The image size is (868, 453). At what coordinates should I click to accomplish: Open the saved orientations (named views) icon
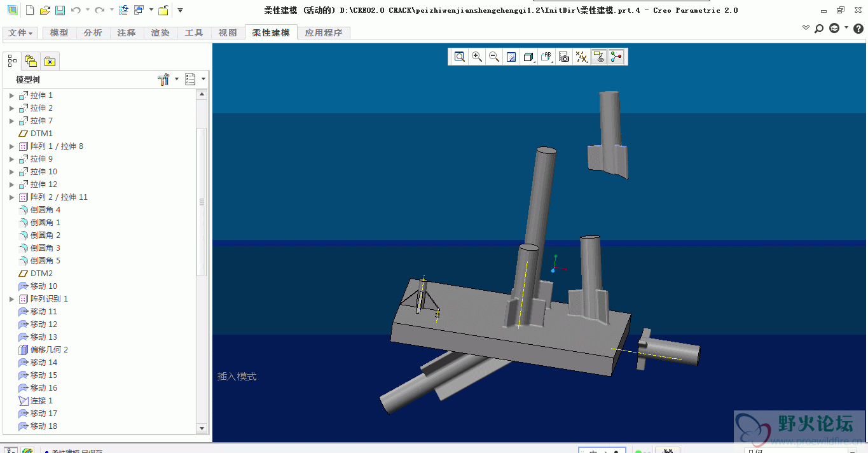point(546,57)
